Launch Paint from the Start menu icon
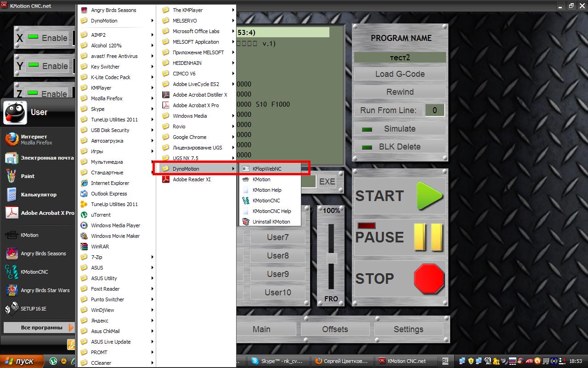The width and height of the screenshot is (588, 368). pyautogui.click(x=11, y=176)
